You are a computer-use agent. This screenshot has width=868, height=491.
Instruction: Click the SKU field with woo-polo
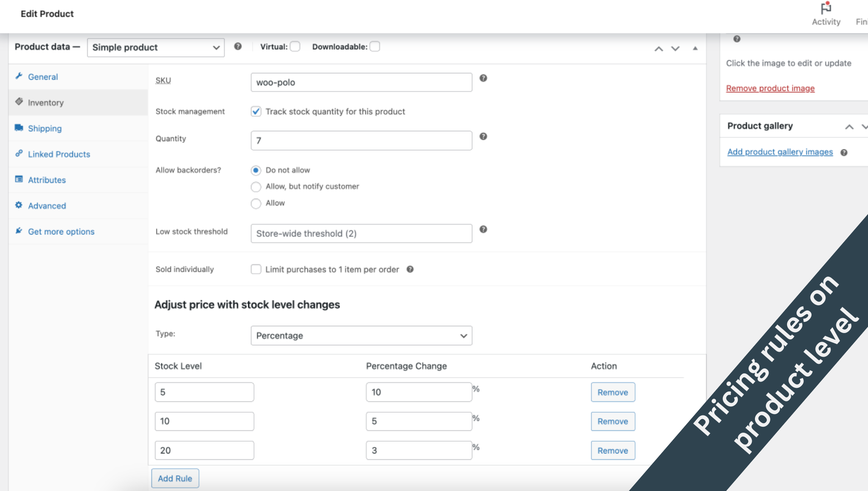[x=361, y=82]
